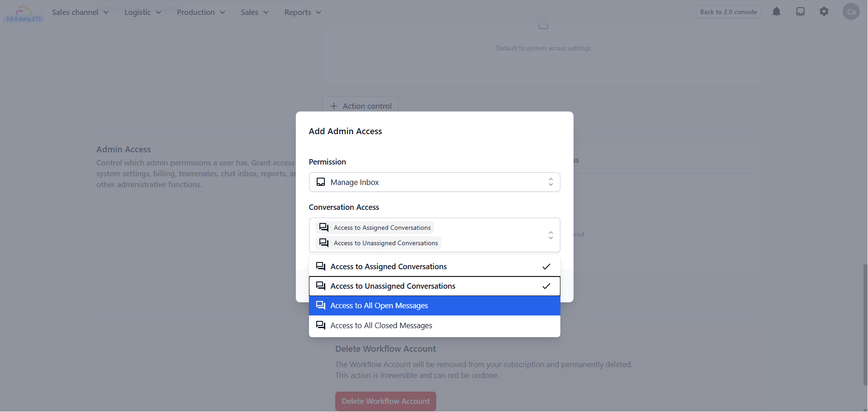
Task: Click the Delete Workflow Account button
Action: click(386, 401)
